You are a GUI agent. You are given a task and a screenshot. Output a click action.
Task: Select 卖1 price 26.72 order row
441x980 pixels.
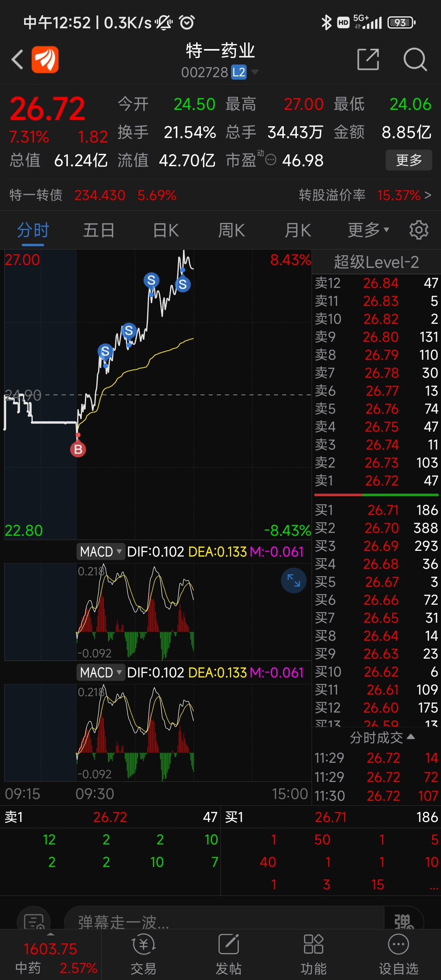pos(376,481)
